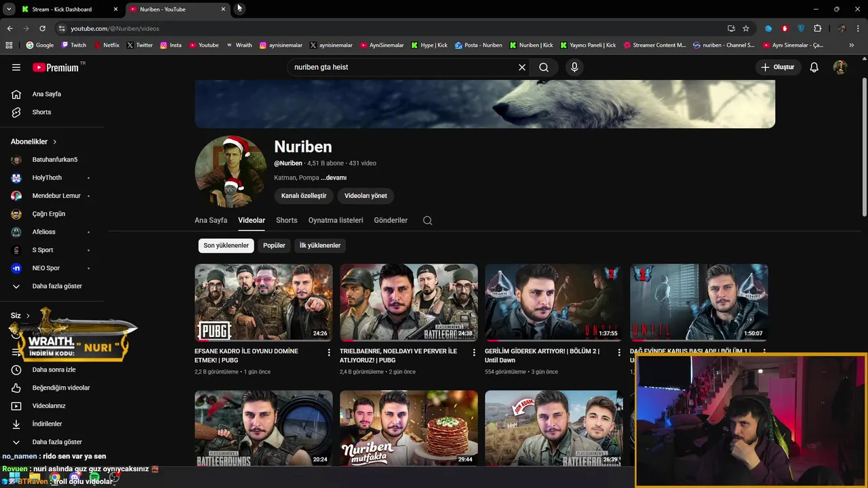Open the bookmarks bar apps grid icon

tap(9, 45)
